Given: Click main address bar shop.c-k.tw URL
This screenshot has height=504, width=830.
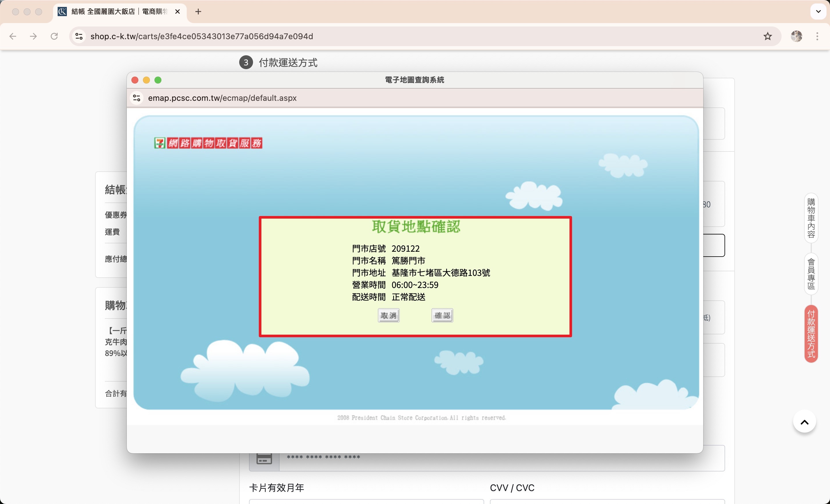Looking at the screenshot, I should 201,36.
